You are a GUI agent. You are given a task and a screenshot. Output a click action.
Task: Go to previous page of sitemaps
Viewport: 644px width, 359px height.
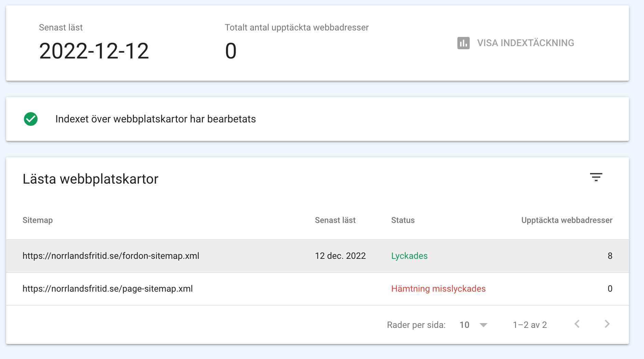tap(577, 324)
